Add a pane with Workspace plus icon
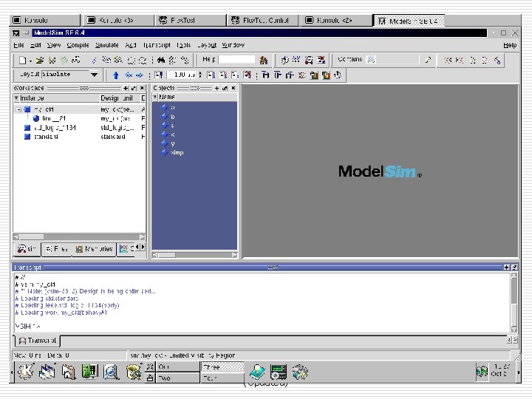This screenshot has height=399, width=532. pyautogui.click(x=126, y=88)
